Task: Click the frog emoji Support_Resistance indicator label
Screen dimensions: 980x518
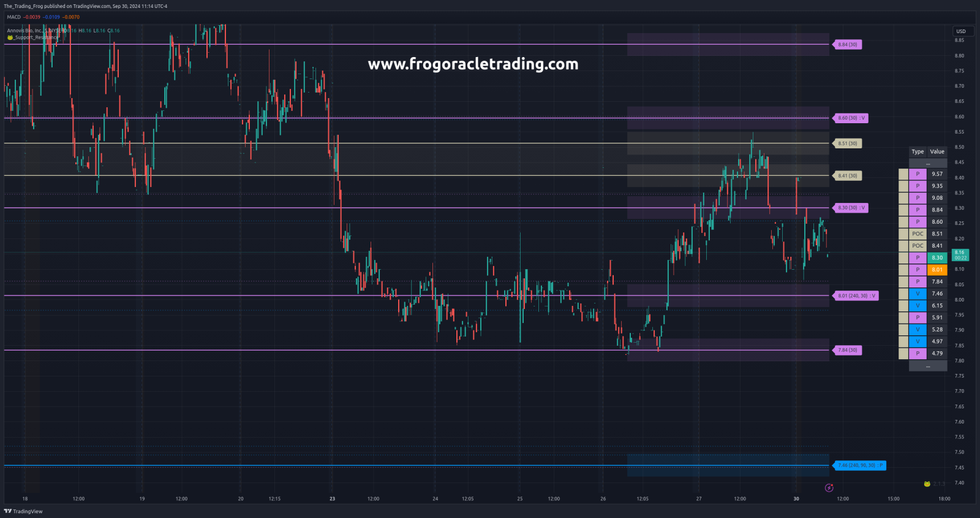Action: coord(33,37)
